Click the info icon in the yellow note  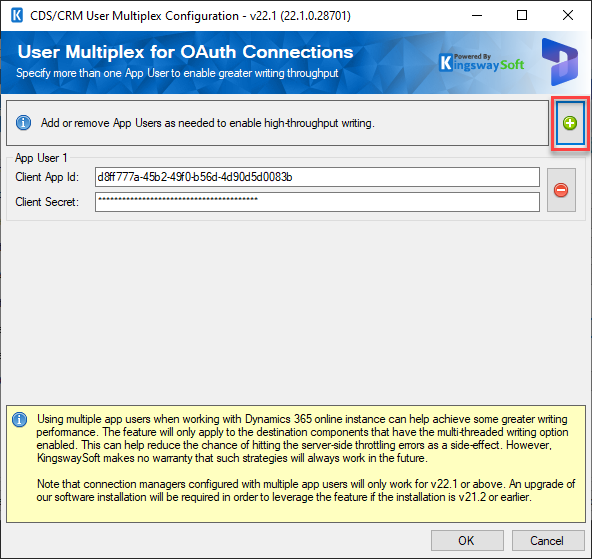coord(19,419)
